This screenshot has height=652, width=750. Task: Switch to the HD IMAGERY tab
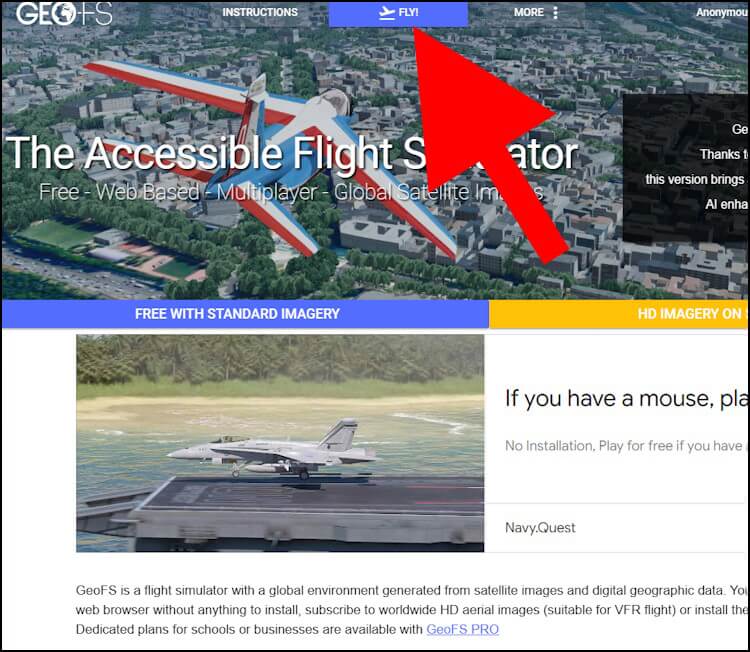tap(619, 314)
